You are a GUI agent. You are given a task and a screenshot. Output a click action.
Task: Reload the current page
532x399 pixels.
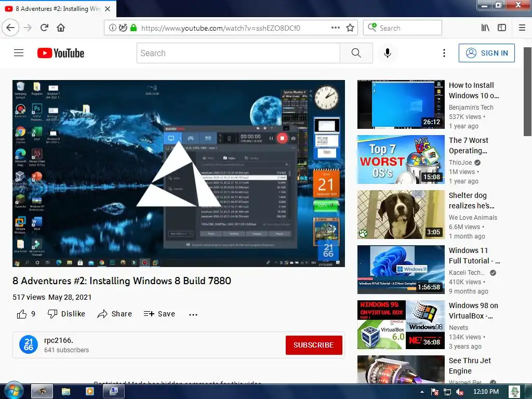point(44,28)
